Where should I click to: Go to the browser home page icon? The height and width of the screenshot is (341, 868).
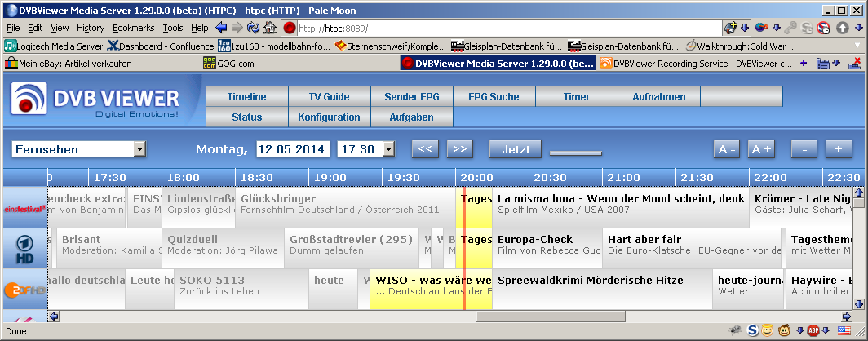click(270, 28)
